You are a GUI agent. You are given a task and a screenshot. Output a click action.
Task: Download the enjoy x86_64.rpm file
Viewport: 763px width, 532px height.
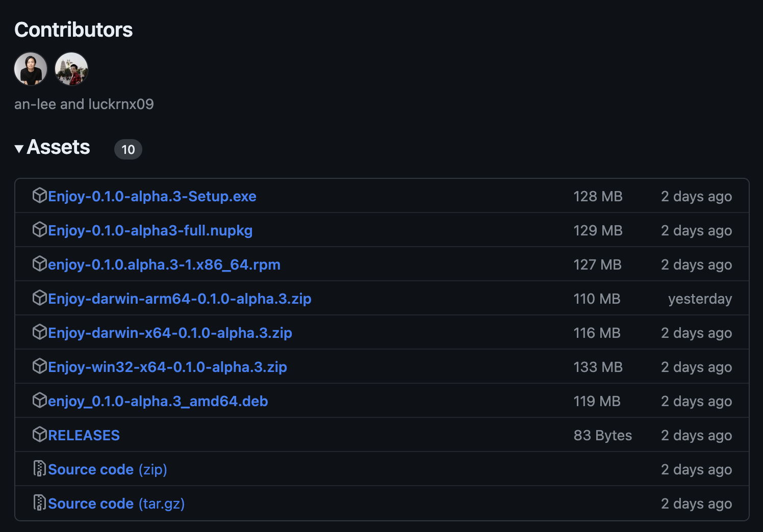click(x=164, y=265)
